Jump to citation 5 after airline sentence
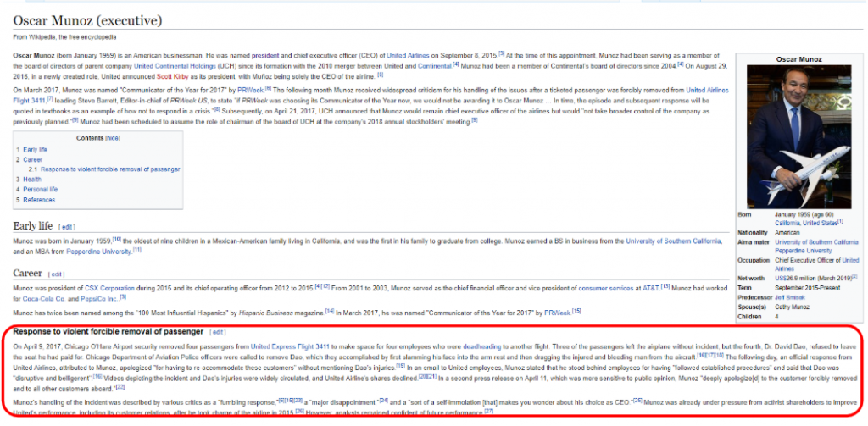This screenshot has width=868, height=426. pyautogui.click(x=381, y=75)
